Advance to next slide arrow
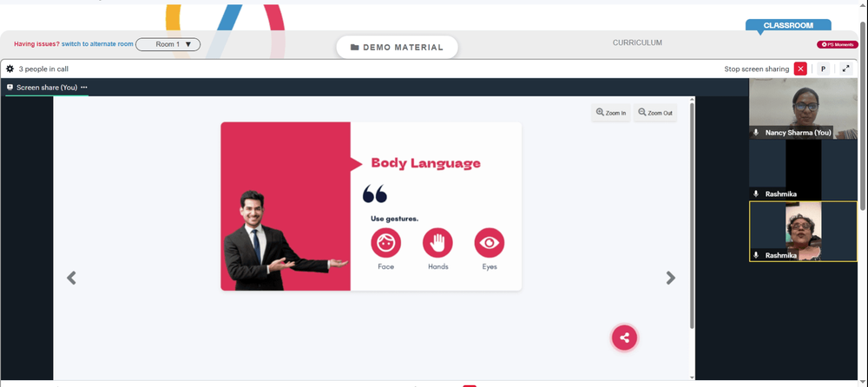Image resolution: width=868 pixels, height=387 pixels. (x=670, y=278)
